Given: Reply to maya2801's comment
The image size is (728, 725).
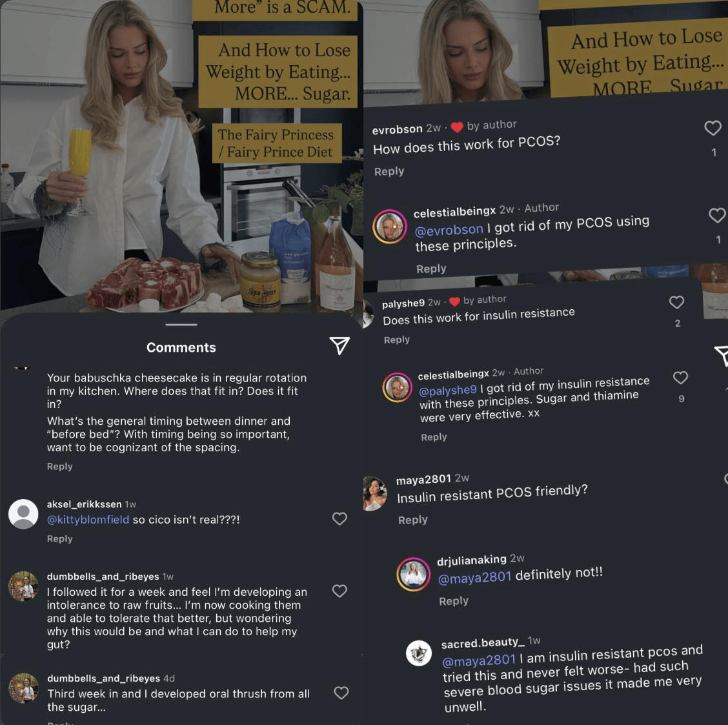Looking at the screenshot, I should pos(413,520).
